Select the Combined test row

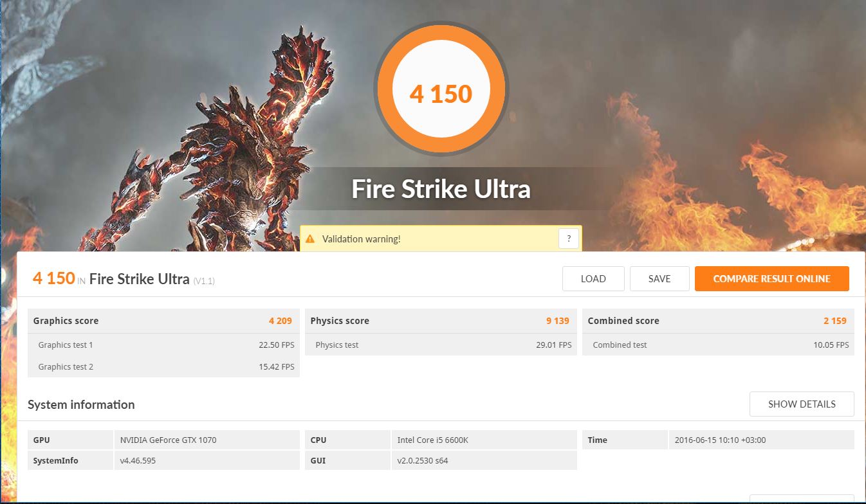click(x=718, y=345)
